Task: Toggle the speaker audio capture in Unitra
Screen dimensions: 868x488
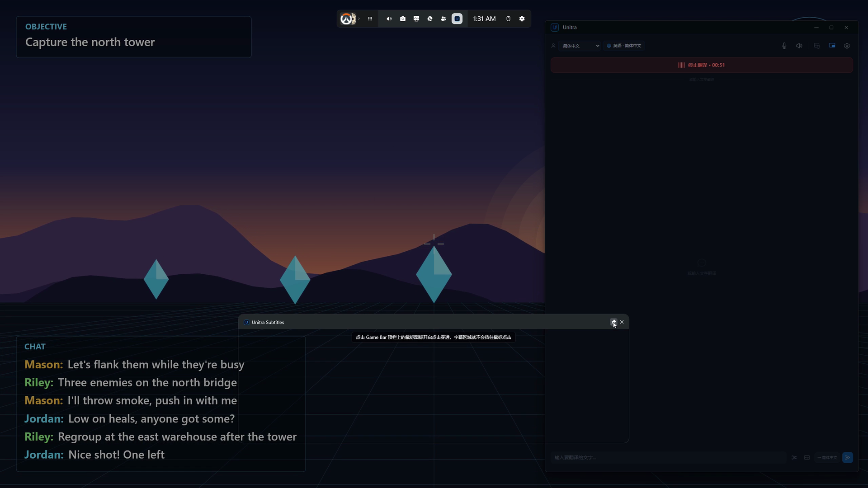Action: click(x=799, y=46)
